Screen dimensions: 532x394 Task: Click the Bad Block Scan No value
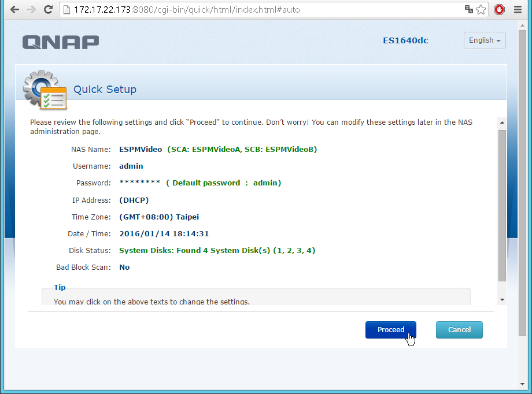[x=124, y=267]
